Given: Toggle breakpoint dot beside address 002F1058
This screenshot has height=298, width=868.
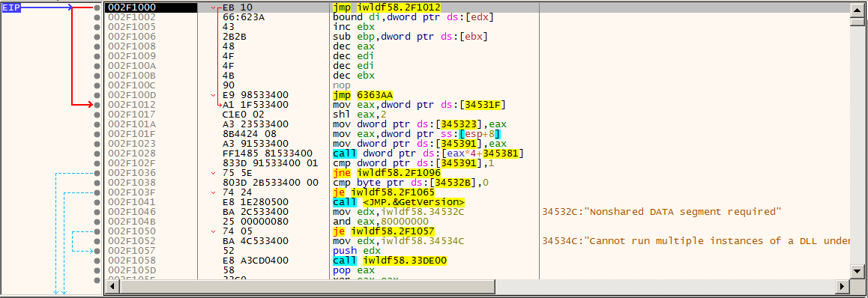Looking at the screenshot, I should coord(97,261).
